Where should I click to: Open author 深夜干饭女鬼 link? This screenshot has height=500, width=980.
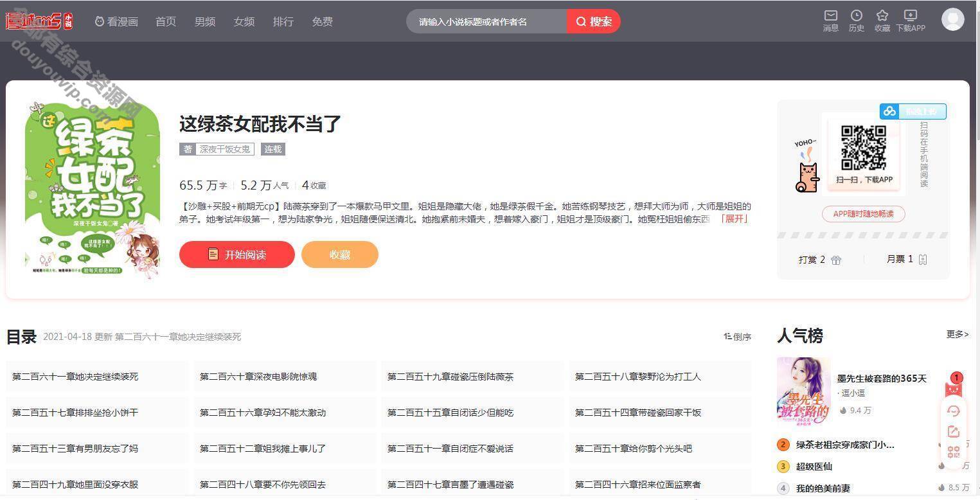tap(225, 149)
